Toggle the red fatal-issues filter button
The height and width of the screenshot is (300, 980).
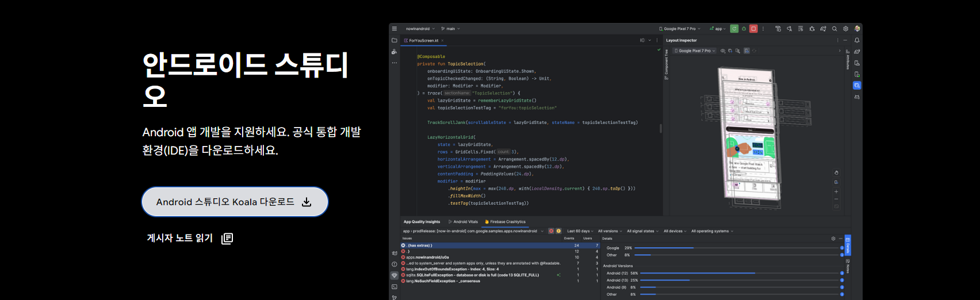(551, 231)
